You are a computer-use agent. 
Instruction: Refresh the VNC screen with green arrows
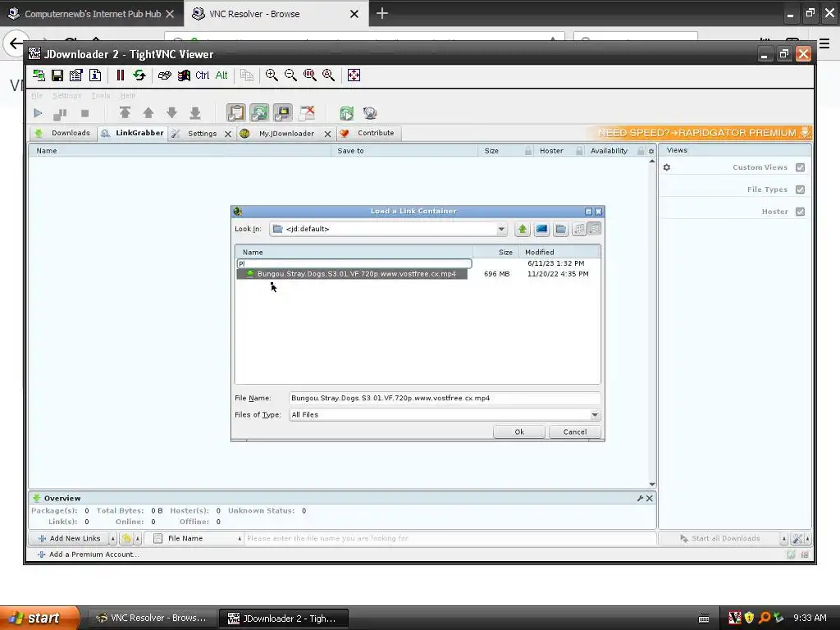point(139,75)
